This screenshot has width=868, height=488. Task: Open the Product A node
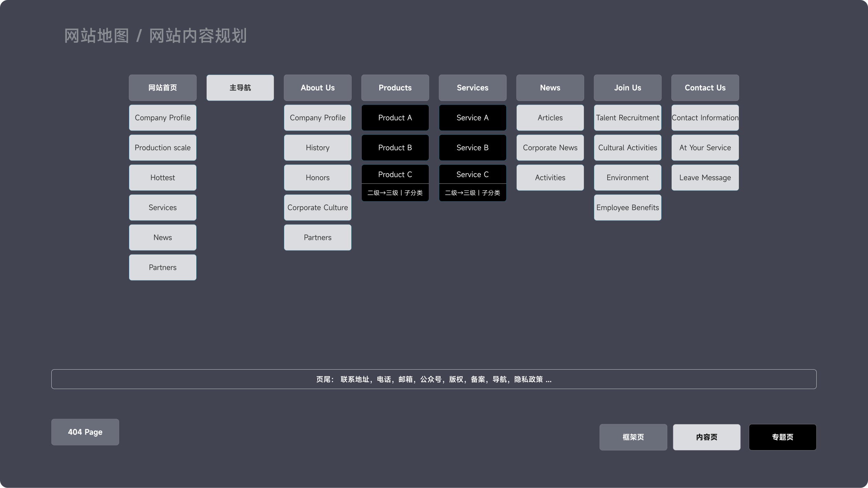pos(395,118)
